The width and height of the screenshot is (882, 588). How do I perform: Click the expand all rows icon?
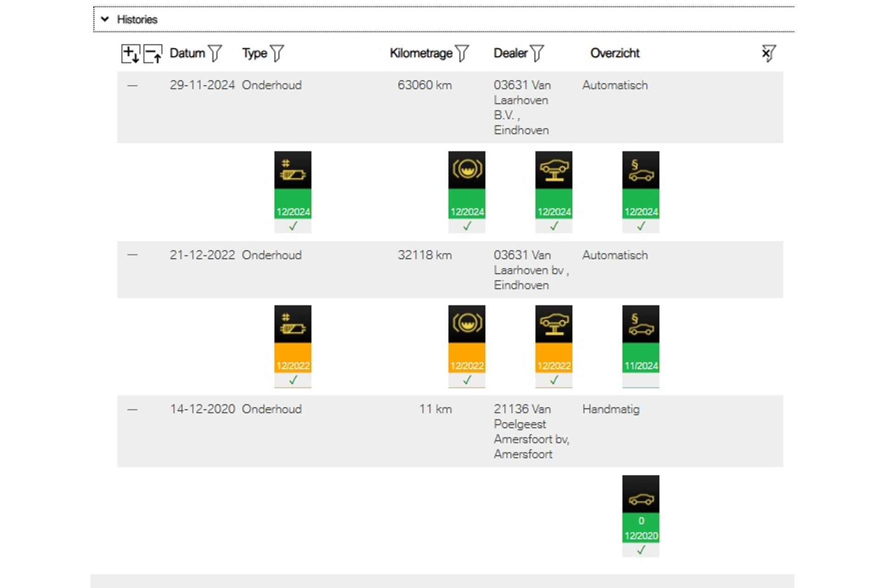130,54
